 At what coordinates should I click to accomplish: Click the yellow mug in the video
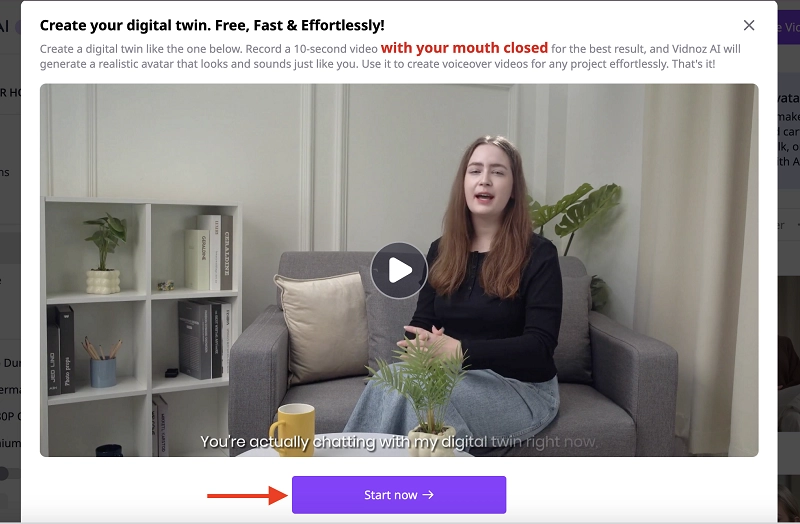(292, 428)
